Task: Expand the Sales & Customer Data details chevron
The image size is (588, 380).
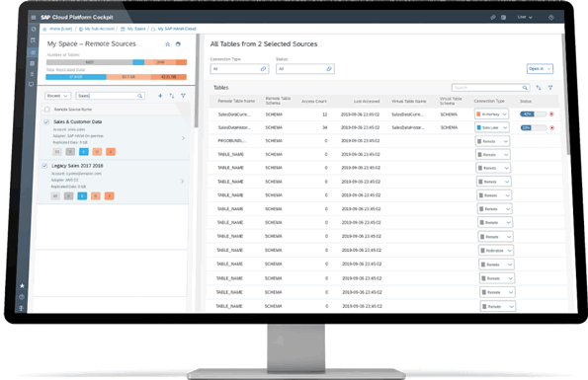Action: pos(183,138)
